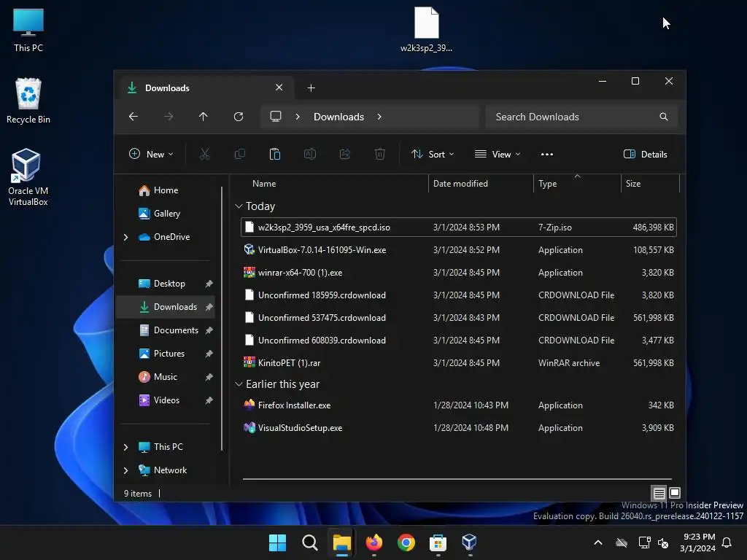This screenshot has height=560, width=747.
Task: Click the Cut toolbar icon
Action: pyautogui.click(x=204, y=154)
